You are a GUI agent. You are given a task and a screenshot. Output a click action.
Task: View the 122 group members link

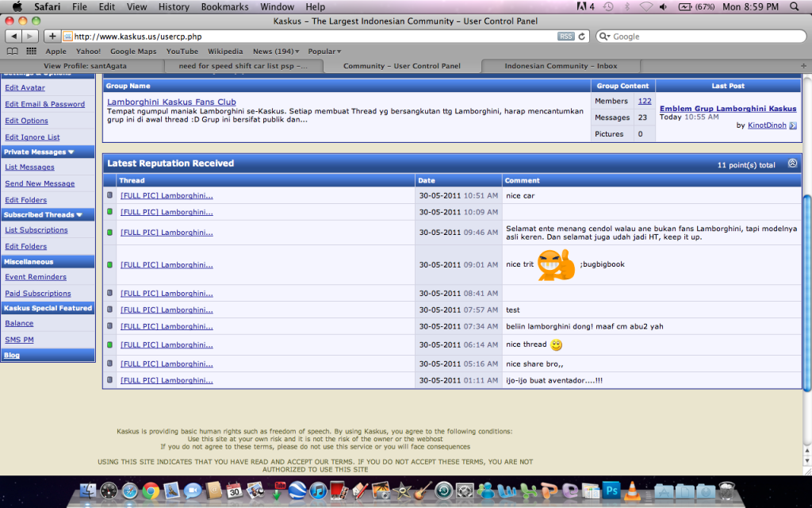(645, 101)
